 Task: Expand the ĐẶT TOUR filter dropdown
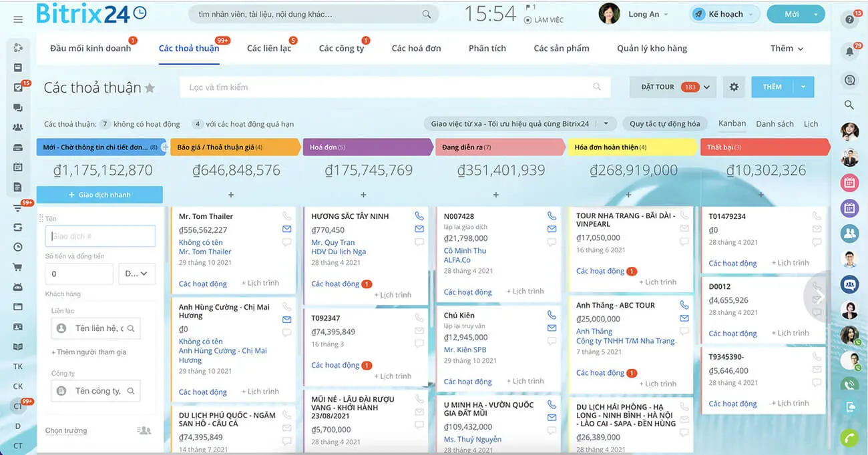coord(706,87)
